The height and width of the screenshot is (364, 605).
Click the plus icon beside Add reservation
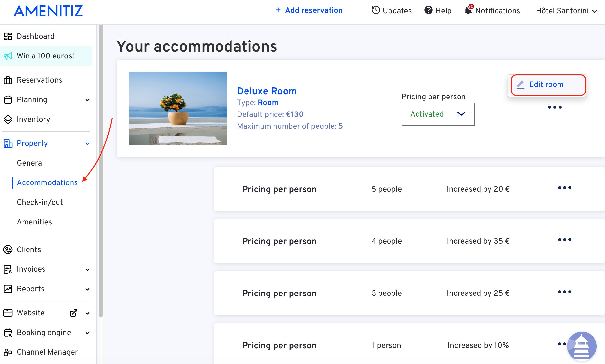(278, 10)
